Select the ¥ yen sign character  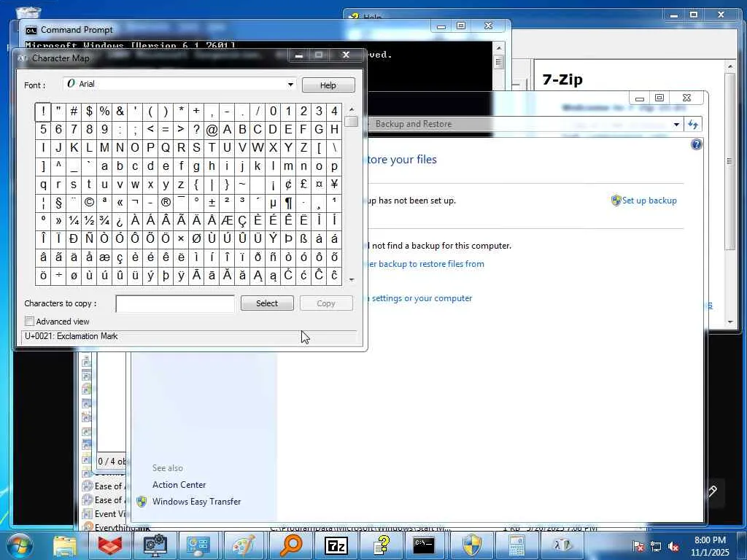(334, 184)
